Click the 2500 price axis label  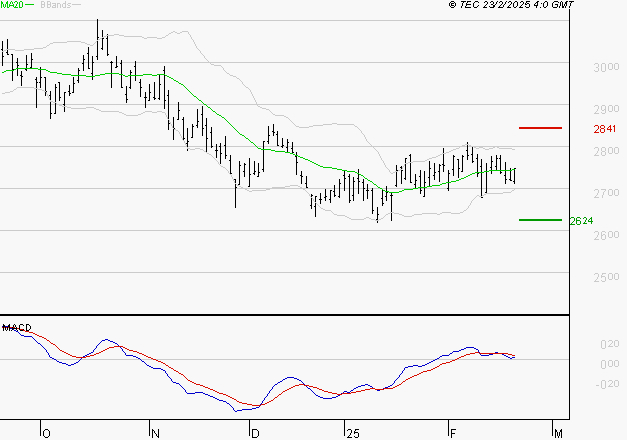point(606,277)
